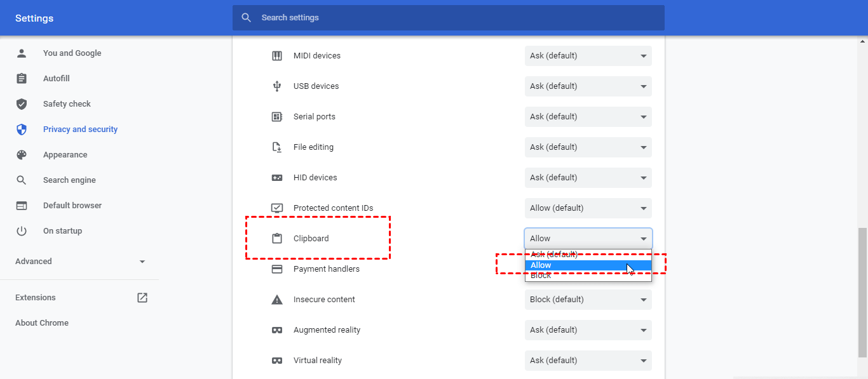Open the Protected content IDs dropdown
This screenshot has height=379, width=868.
588,208
